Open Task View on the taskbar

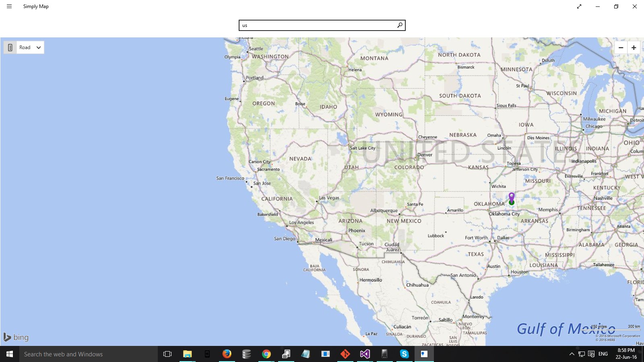tap(167, 354)
